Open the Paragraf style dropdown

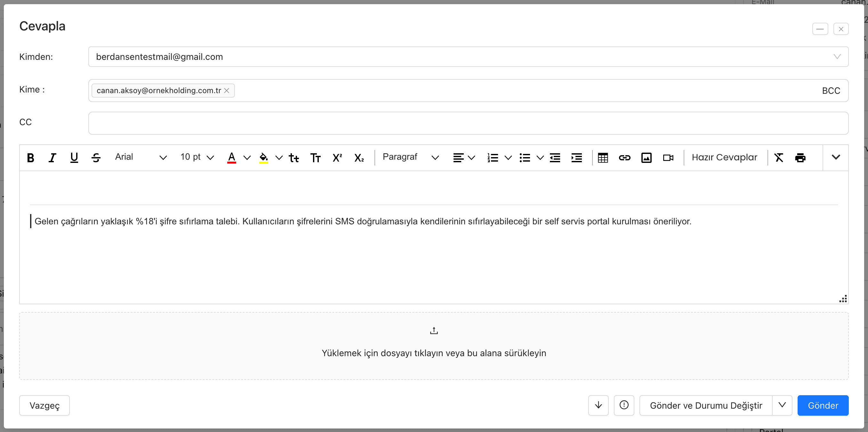coord(410,157)
